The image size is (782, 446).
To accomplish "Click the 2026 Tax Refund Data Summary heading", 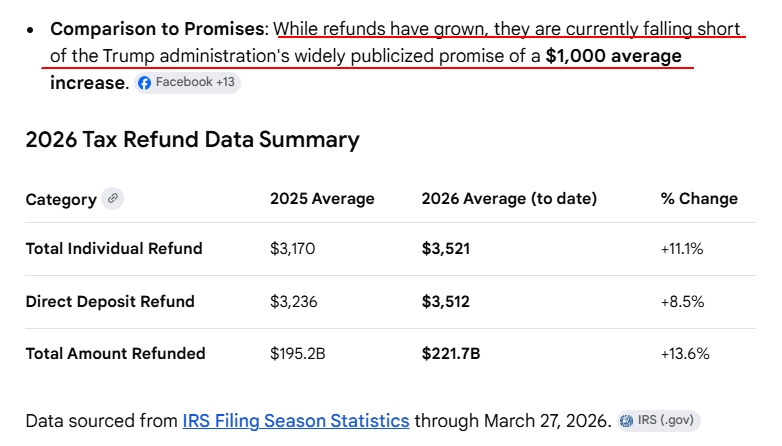I will coord(192,140).
